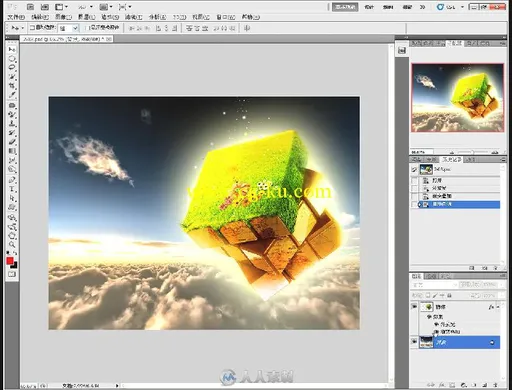512x390 pixels.
Task: Click the link layers icon
Action: pyautogui.click(x=431, y=385)
